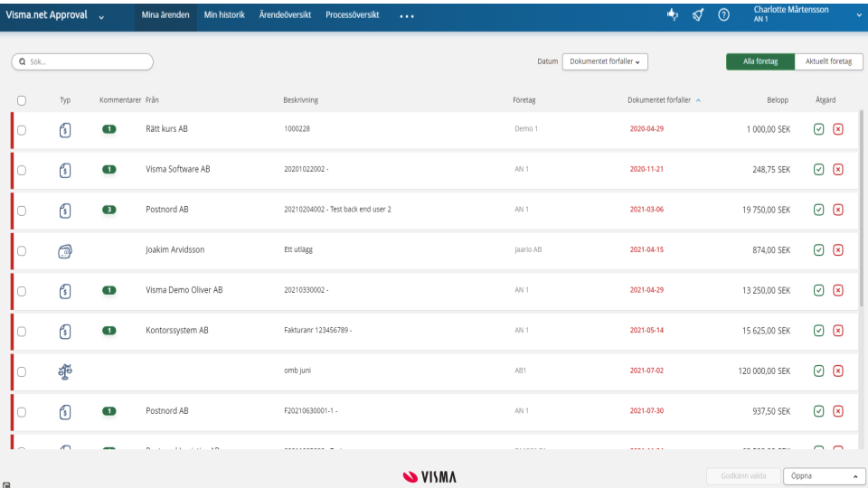Click the amount 120 000,00 SEK
This screenshot has height=488, width=868.
pyautogui.click(x=764, y=371)
